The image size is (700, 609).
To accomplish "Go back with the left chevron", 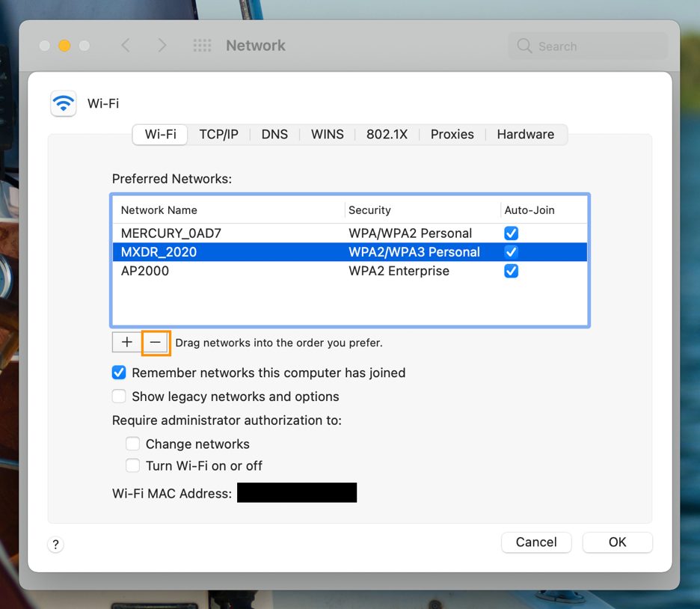I will pos(126,46).
